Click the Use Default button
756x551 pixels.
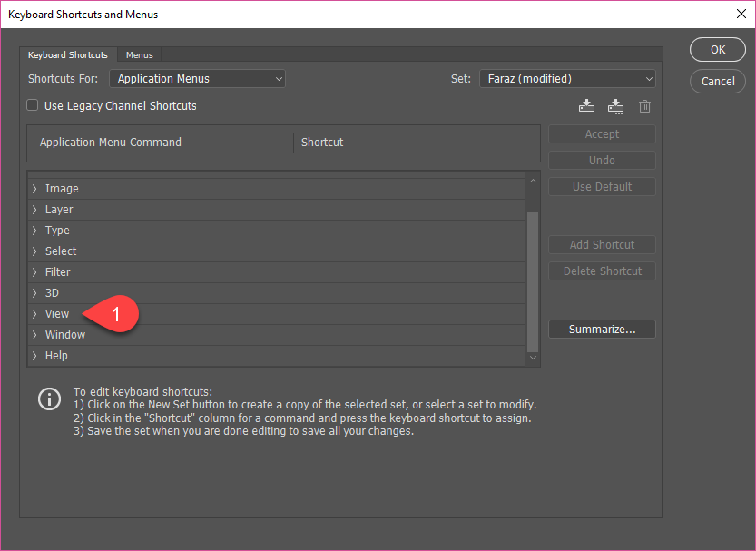[602, 187]
